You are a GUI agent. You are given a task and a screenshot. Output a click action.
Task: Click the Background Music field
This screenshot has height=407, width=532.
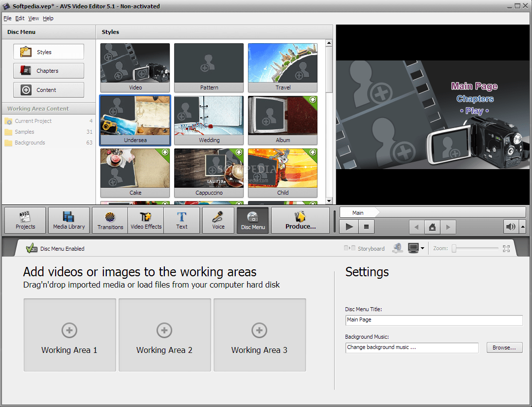[x=412, y=348]
